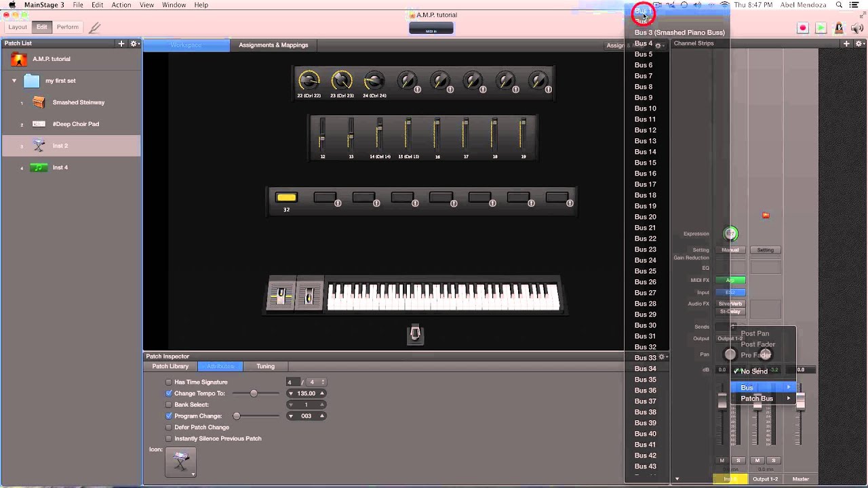Image resolution: width=868 pixels, height=488 pixels.
Task: Choose Bus 3 (Smashed Piano Buss)
Action: 679,33
